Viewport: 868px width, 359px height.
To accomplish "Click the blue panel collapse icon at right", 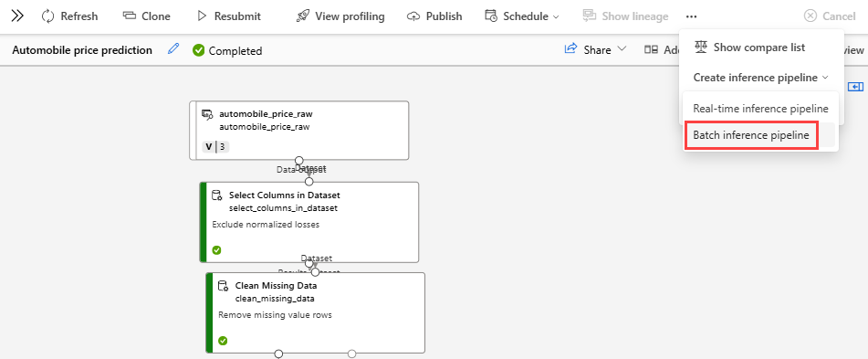I will click(x=856, y=87).
